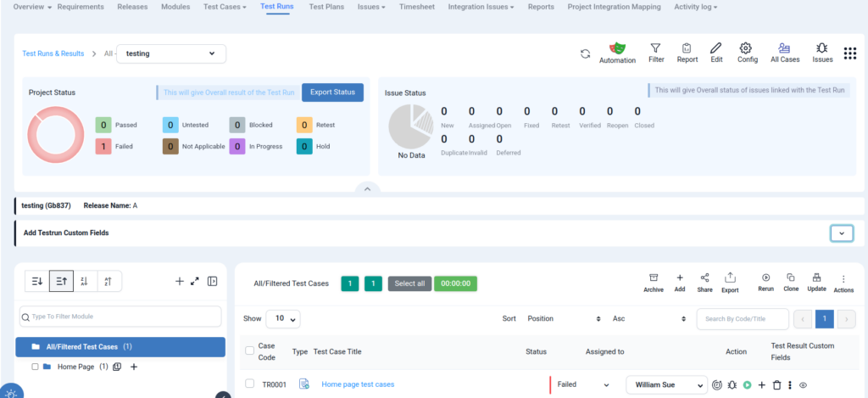Open the William Sue assignee dropdown
Screen dimensions: 868x398
665,384
